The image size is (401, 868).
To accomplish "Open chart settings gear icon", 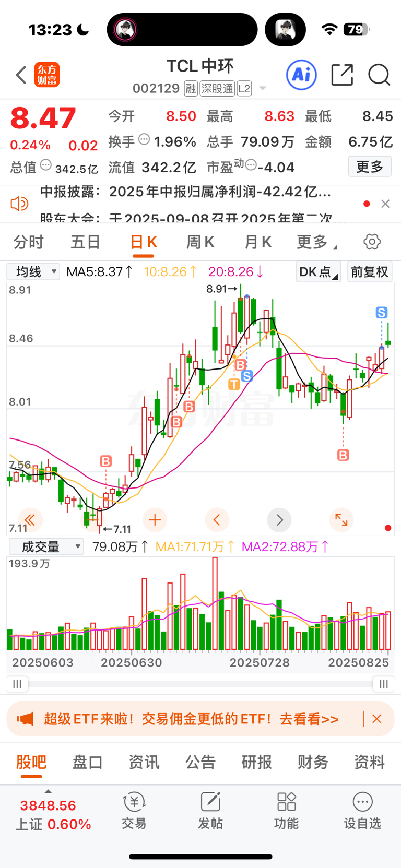I will (x=372, y=242).
